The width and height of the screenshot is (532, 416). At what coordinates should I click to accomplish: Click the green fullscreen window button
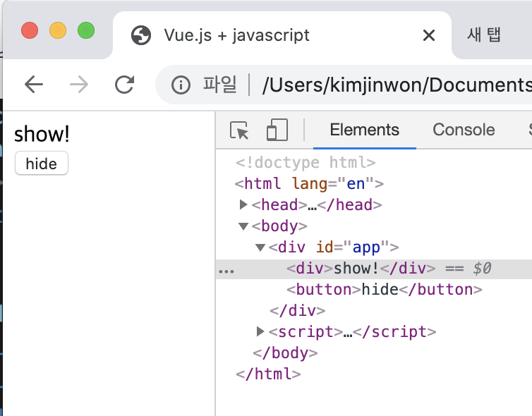click(x=86, y=30)
